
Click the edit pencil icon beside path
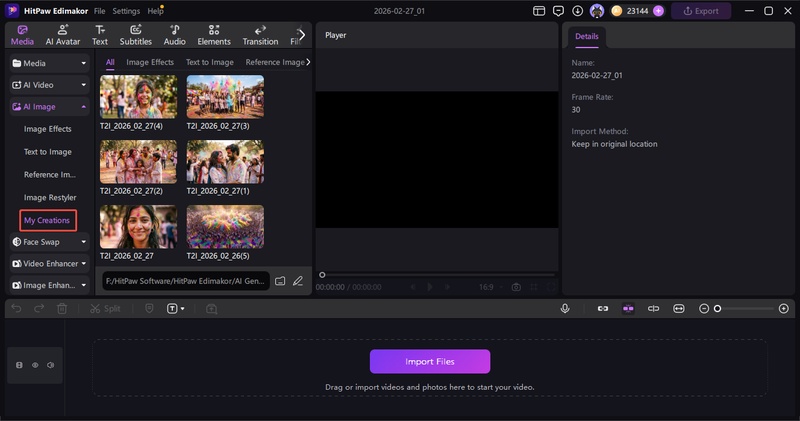click(298, 281)
